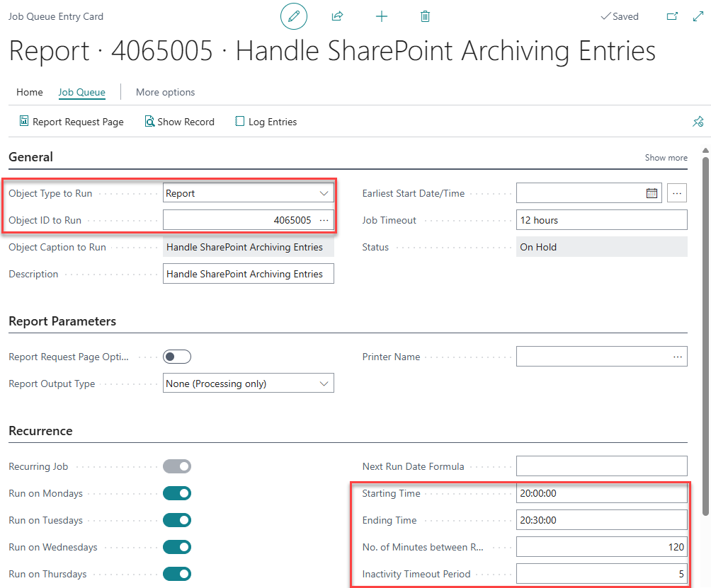
Task: Click the trash delete icon
Action: [x=425, y=16]
